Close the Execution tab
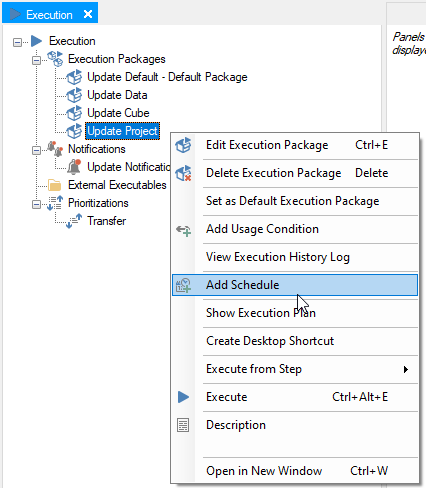 pos(88,14)
